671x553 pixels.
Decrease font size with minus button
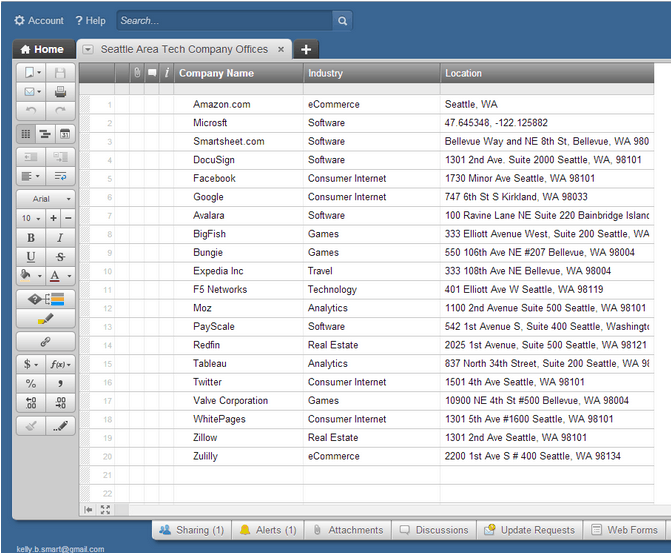[x=68, y=218]
